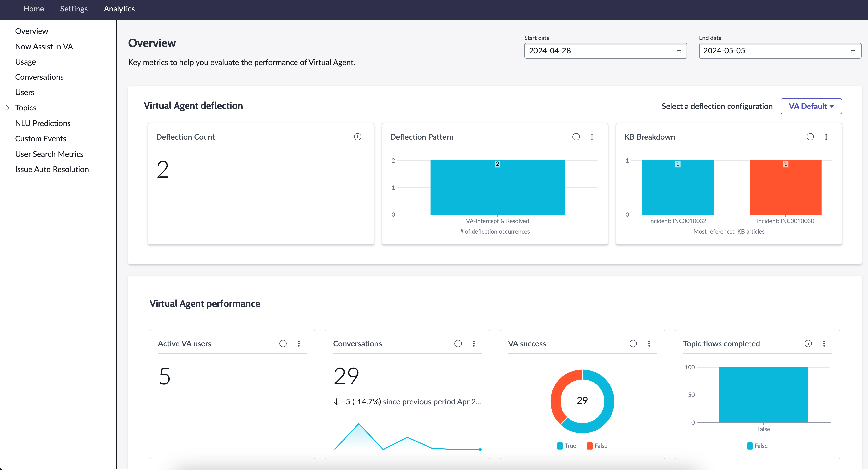The image size is (868, 470).
Task: Open the VA Default deflection dropdown
Action: 811,107
